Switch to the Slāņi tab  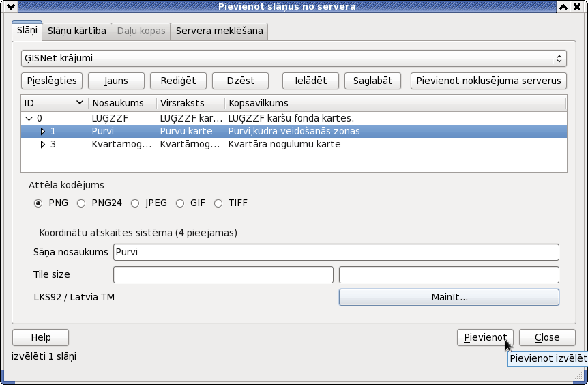pyautogui.click(x=27, y=31)
